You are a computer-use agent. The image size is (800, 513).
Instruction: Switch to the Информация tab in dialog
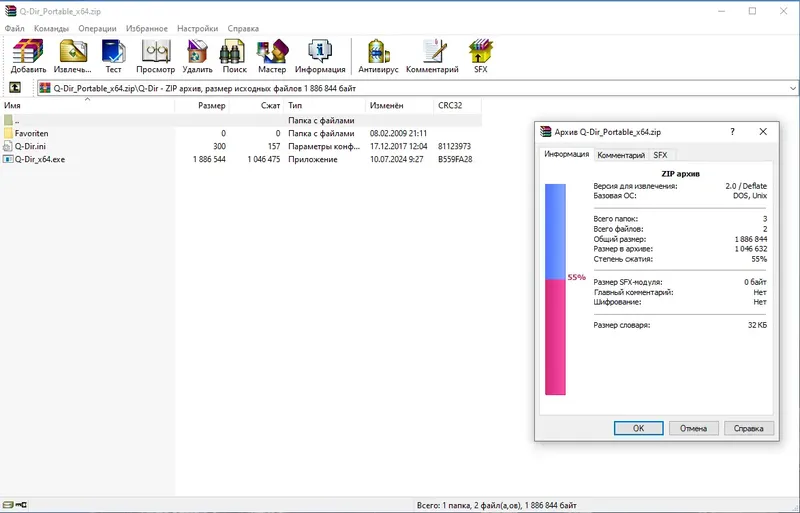566,154
